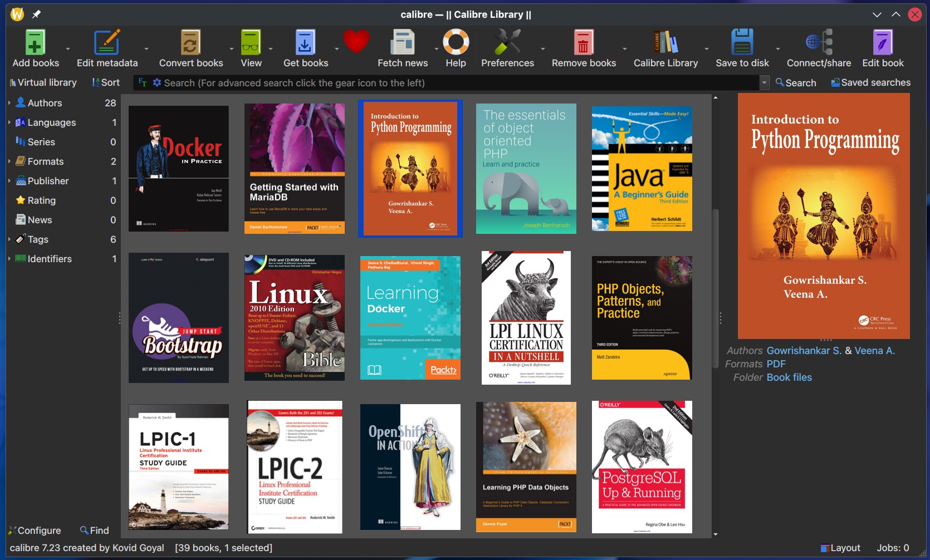Click Save to disk icon
The width and height of the screenshot is (930, 560).
tap(742, 42)
